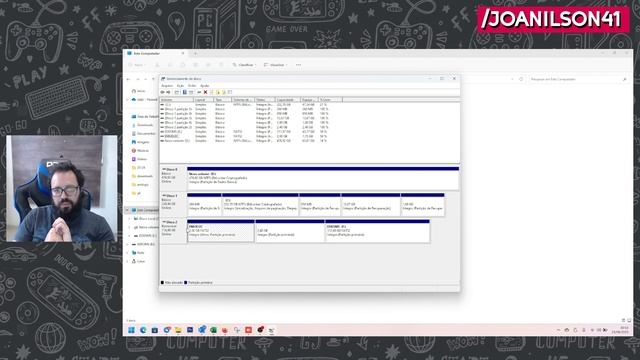The image size is (640, 360).
Task: Open File Explorer folder icon in taskbar
Action: pos(178,330)
